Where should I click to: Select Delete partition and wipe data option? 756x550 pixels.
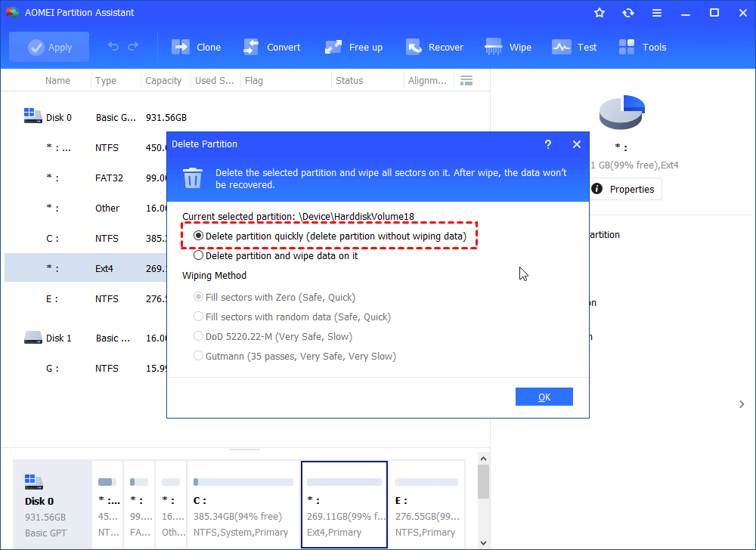[x=275, y=256]
